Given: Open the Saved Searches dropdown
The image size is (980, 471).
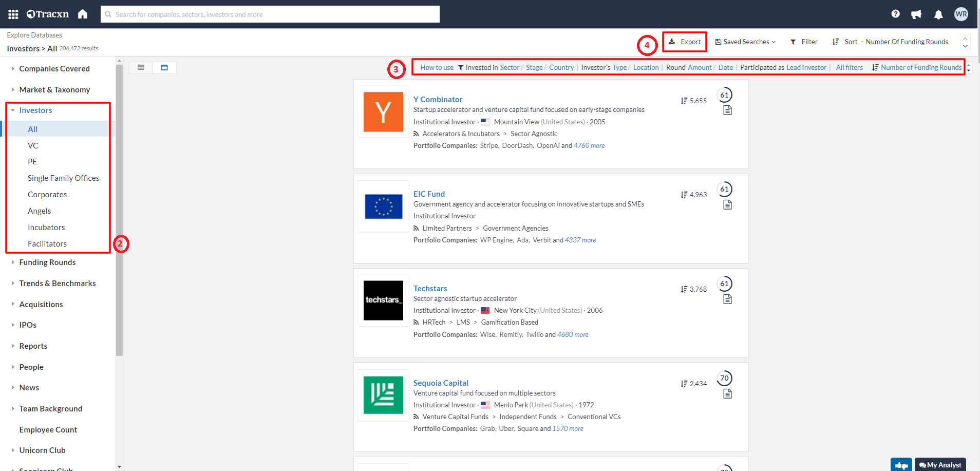Looking at the screenshot, I should [x=746, y=42].
